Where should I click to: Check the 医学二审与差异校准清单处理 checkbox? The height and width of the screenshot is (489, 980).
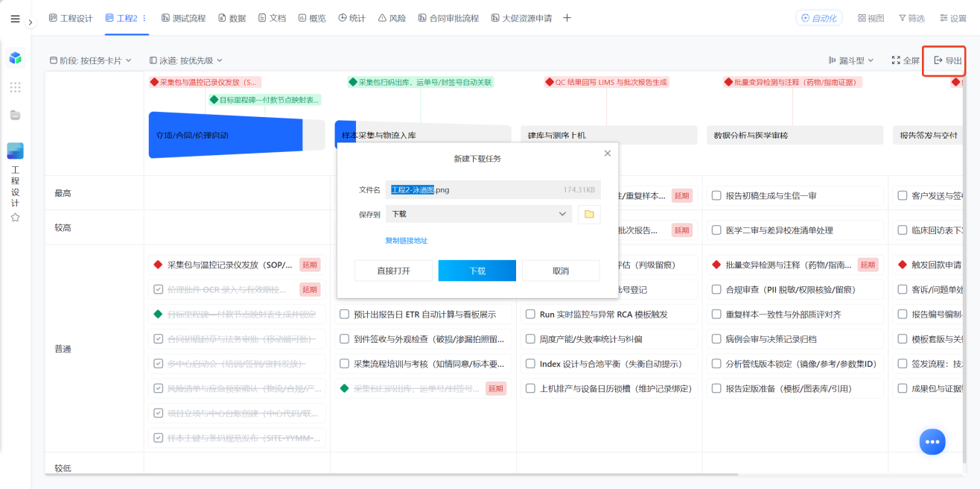click(716, 230)
